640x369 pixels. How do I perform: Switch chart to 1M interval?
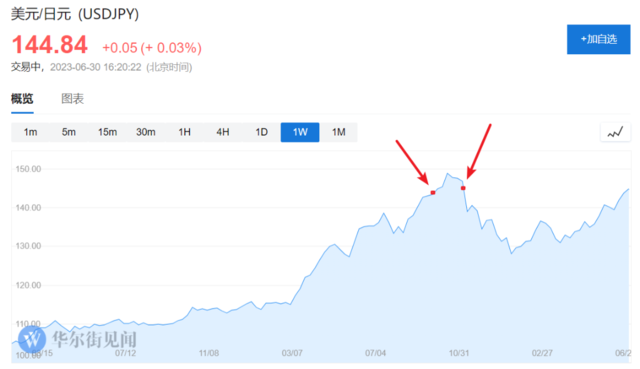pos(338,132)
